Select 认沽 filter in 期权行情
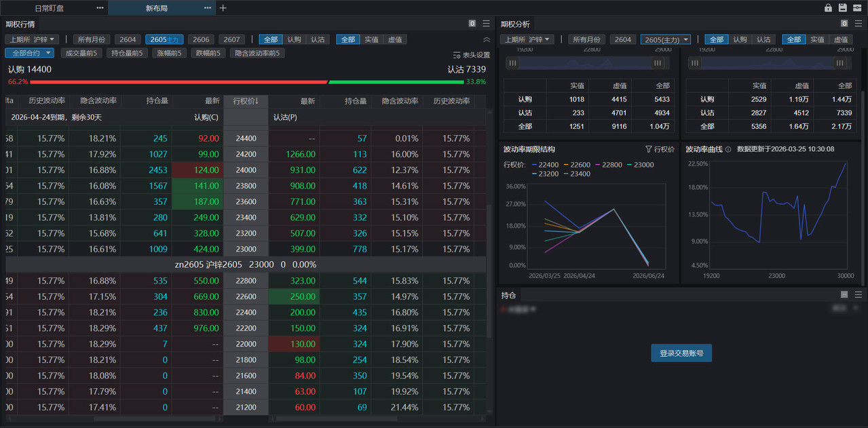This screenshot has height=428, width=868. (318, 39)
